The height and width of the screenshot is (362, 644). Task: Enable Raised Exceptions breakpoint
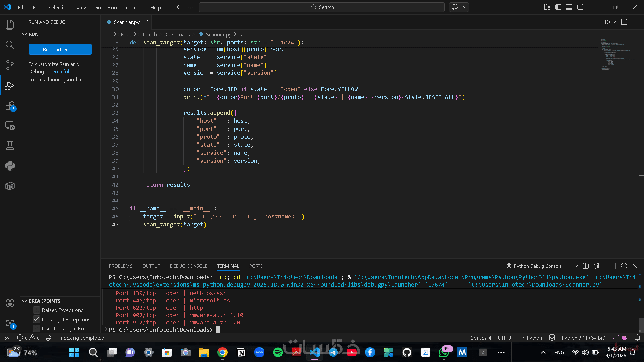[37, 310]
